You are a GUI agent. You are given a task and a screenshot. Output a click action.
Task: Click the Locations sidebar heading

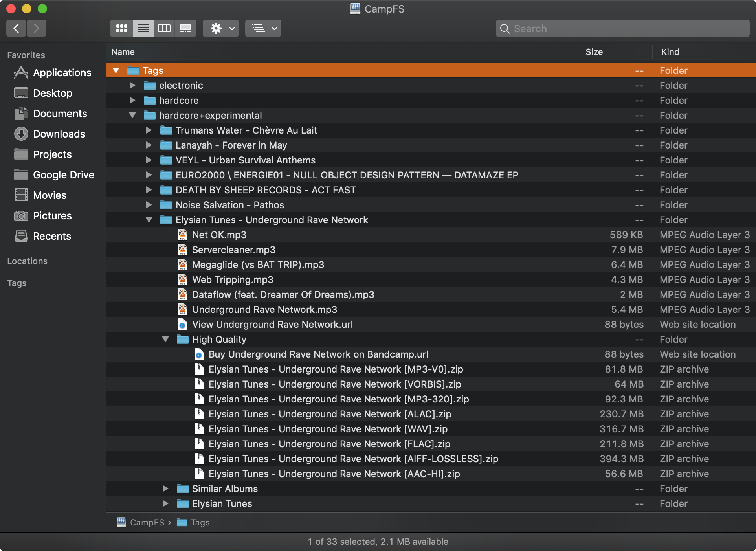pyautogui.click(x=27, y=261)
